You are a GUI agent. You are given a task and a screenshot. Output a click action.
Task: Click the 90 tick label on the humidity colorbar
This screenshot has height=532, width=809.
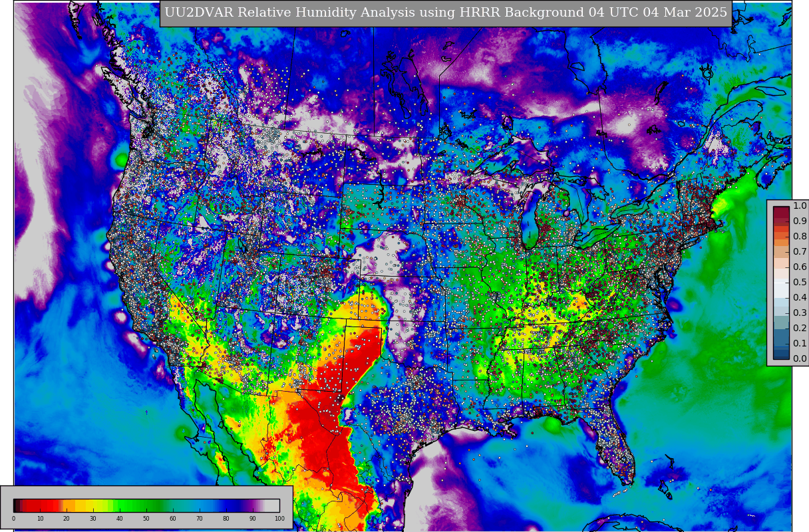point(253,519)
